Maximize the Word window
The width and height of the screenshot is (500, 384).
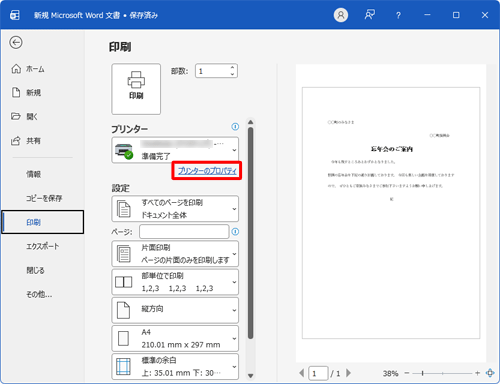[x=456, y=15]
